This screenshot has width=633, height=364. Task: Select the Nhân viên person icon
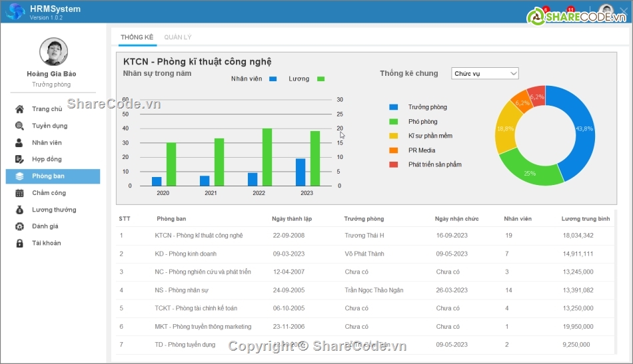click(x=19, y=142)
